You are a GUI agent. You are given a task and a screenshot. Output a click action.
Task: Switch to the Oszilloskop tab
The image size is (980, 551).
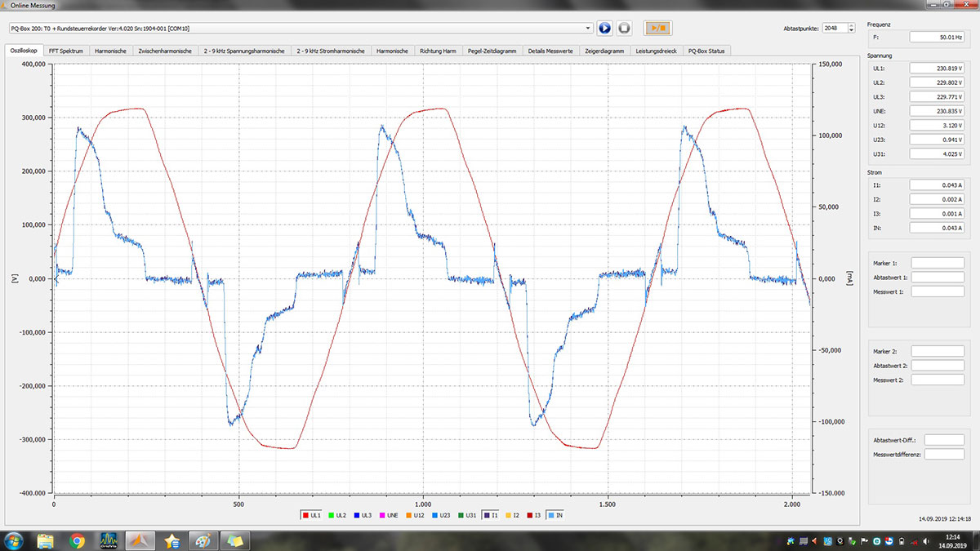(24, 51)
